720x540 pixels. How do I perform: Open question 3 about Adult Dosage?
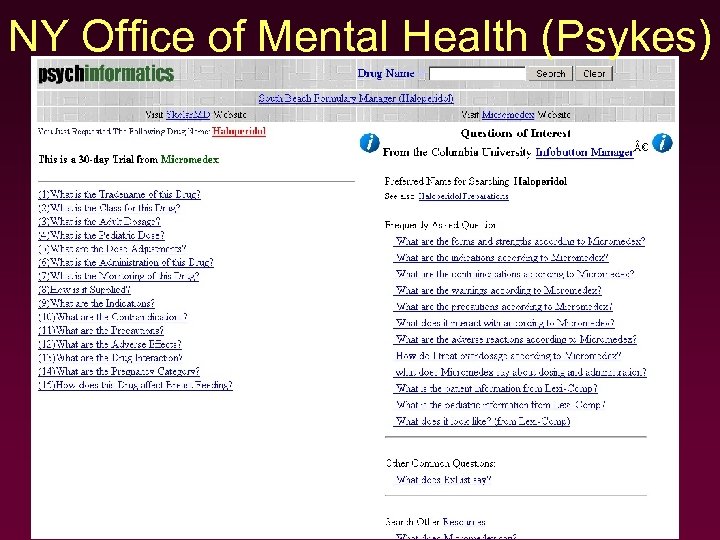[99, 221]
